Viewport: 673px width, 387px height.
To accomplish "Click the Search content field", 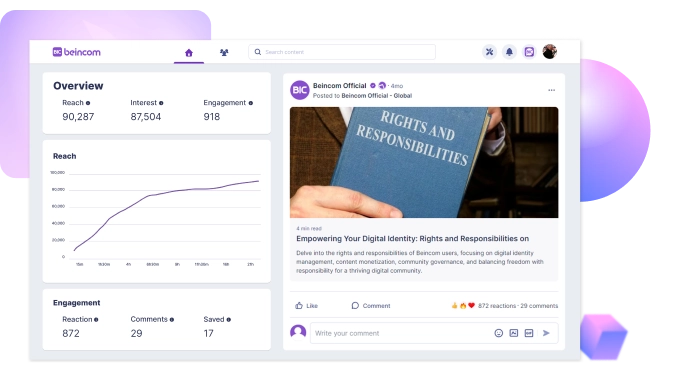I will pos(342,52).
